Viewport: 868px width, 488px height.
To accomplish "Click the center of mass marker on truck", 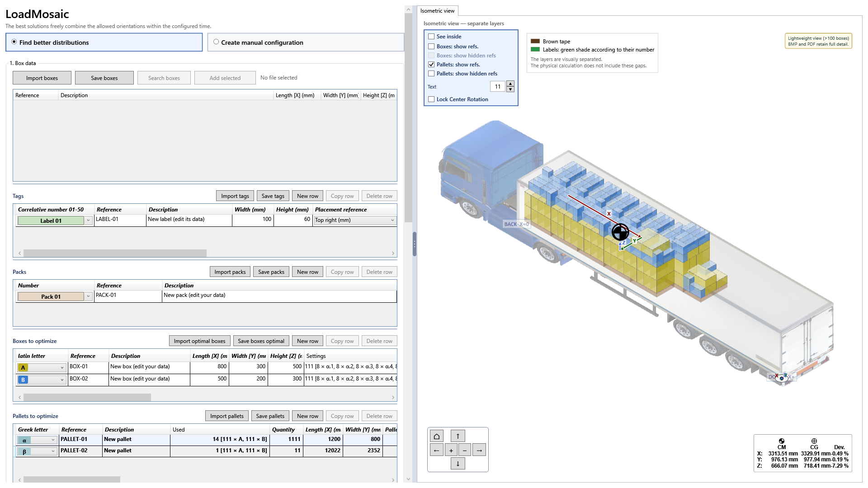I will (x=620, y=232).
